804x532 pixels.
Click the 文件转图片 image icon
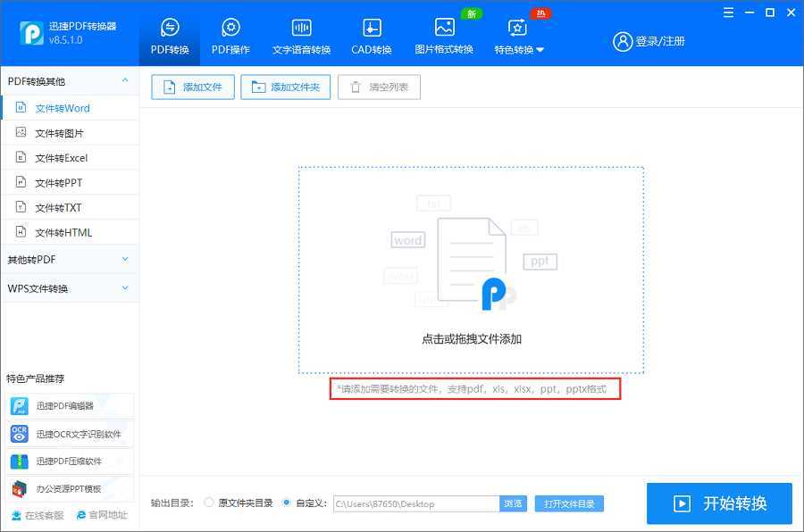click(x=21, y=132)
